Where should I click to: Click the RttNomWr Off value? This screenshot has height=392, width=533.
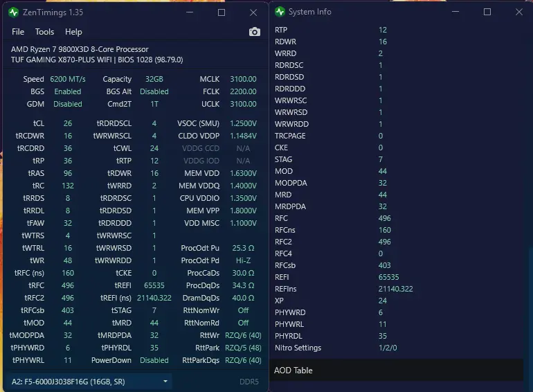pyautogui.click(x=243, y=310)
